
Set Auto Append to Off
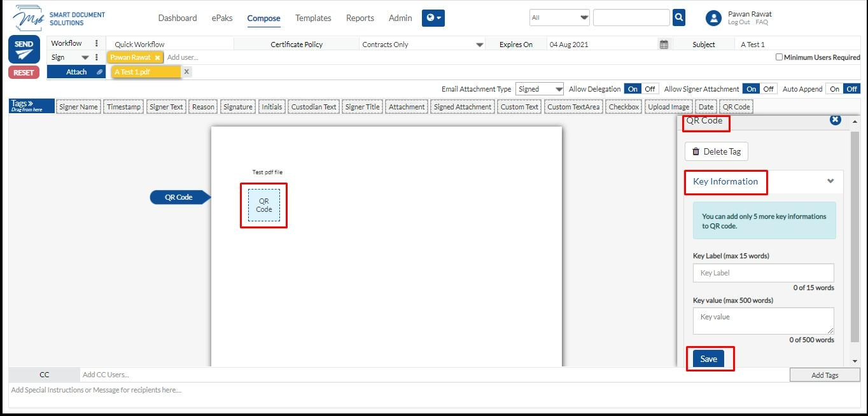[x=852, y=89]
